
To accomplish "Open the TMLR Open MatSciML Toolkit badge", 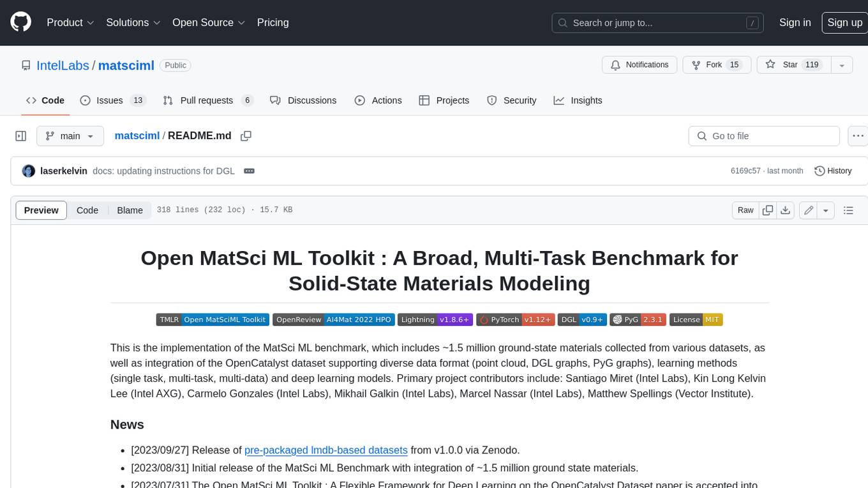I will [x=213, y=319].
